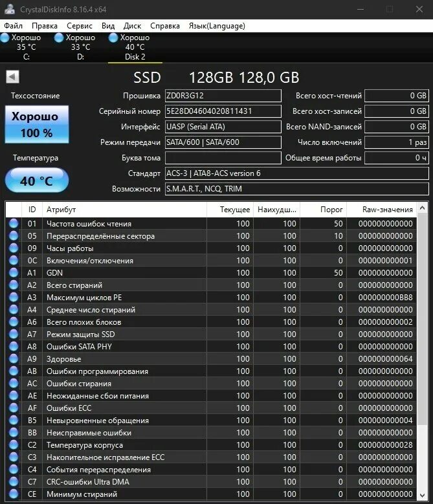
Task: Click the Наихудш... column header
Action: [x=277, y=210]
